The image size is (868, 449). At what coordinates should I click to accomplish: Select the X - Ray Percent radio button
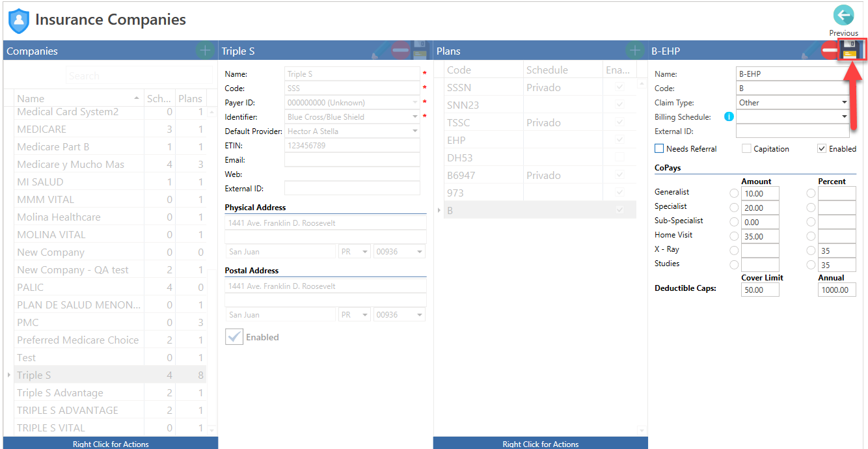coord(811,251)
